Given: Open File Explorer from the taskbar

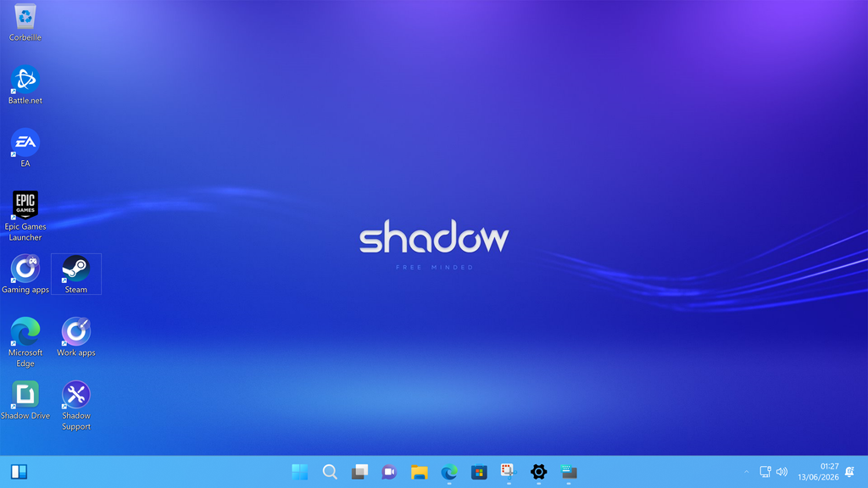Looking at the screenshot, I should [419, 472].
